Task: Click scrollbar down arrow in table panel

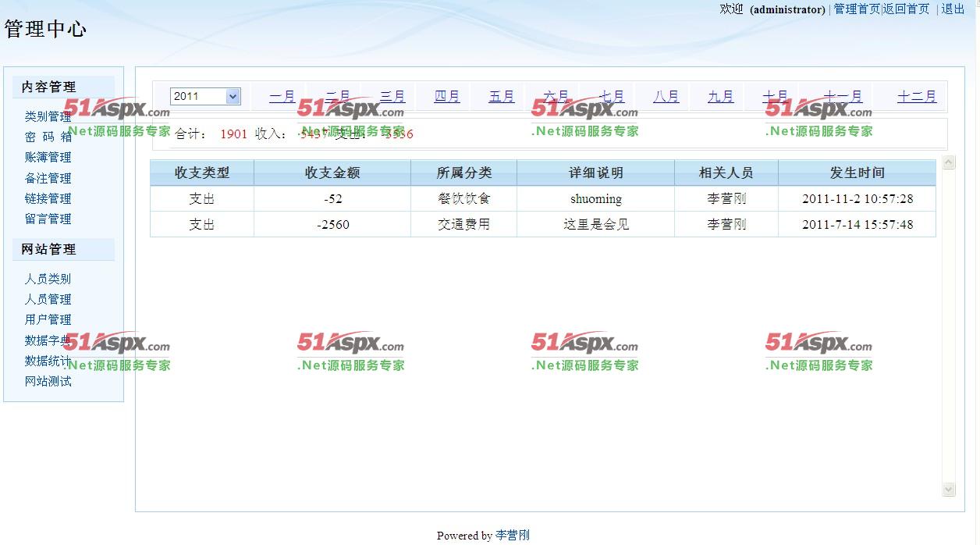Action: (949, 489)
